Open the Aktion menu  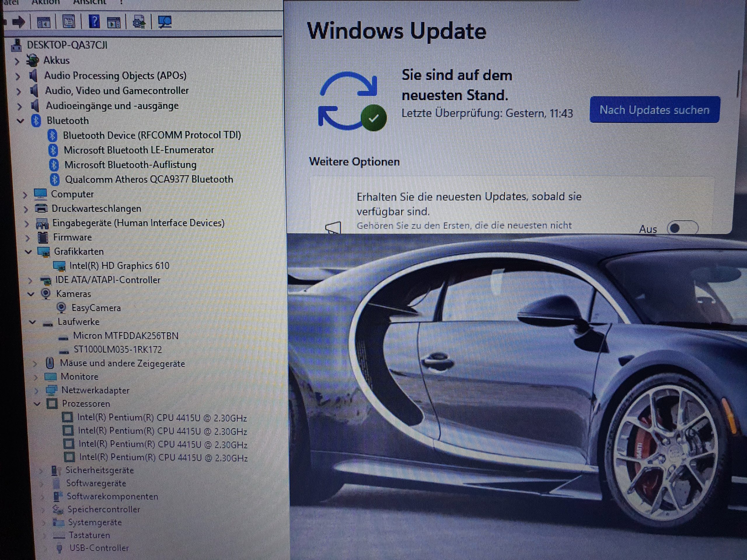pos(46,2)
